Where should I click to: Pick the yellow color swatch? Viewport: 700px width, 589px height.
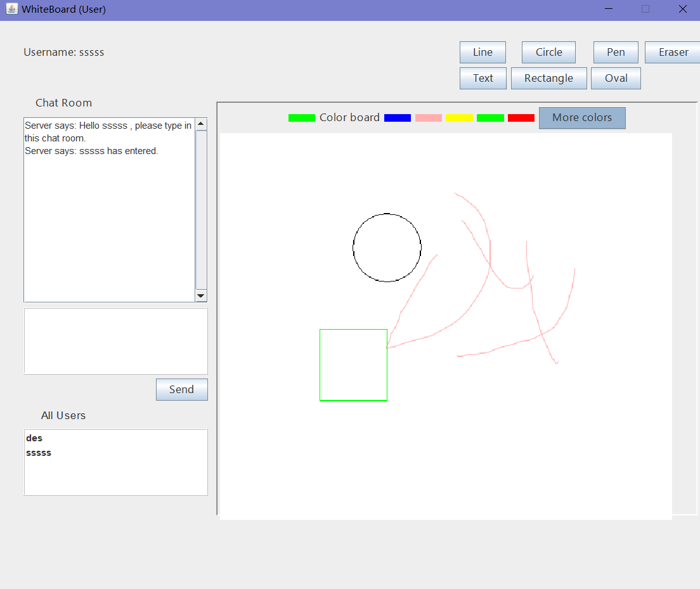coord(459,118)
